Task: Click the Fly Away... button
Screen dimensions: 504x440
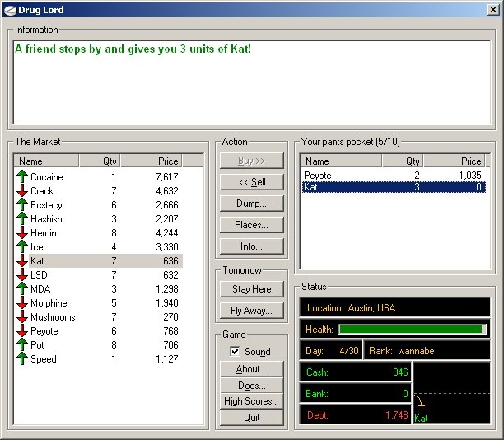Action: [252, 311]
